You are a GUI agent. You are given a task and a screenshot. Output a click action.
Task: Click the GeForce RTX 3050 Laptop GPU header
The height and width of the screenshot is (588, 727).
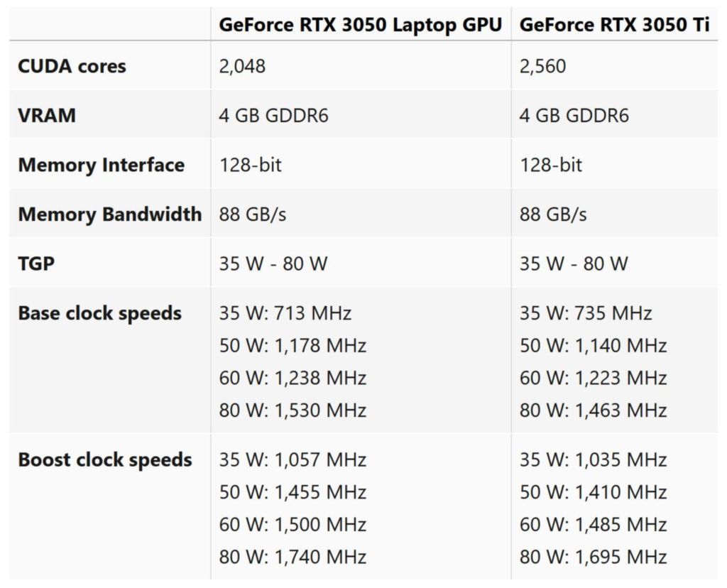tap(360, 25)
